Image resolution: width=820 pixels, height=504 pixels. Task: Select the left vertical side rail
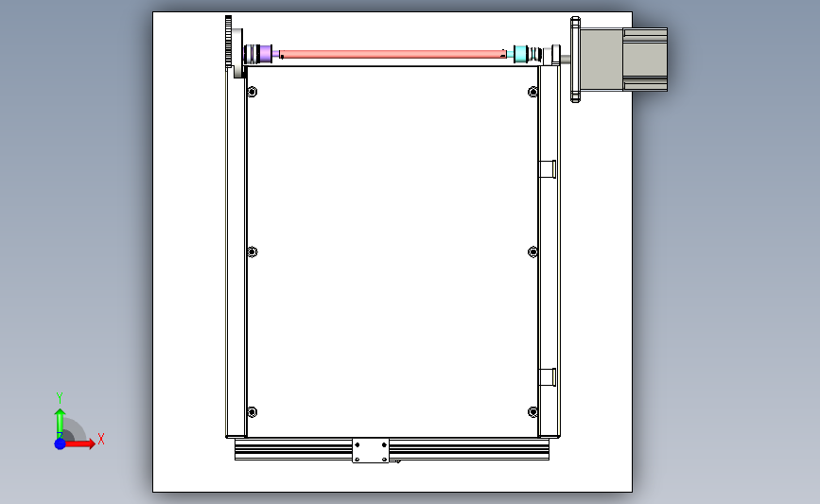pyautogui.click(x=236, y=252)
